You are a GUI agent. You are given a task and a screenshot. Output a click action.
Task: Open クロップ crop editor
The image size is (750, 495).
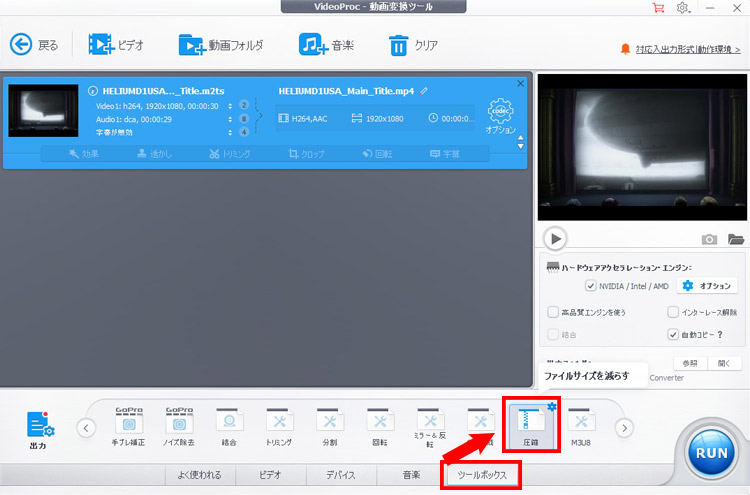306,154
